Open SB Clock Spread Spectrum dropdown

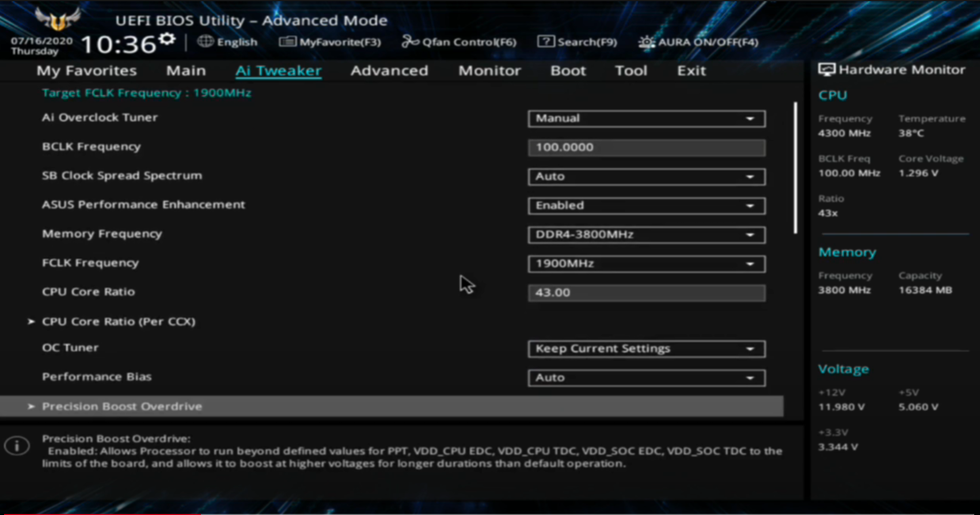click(647, 177)
